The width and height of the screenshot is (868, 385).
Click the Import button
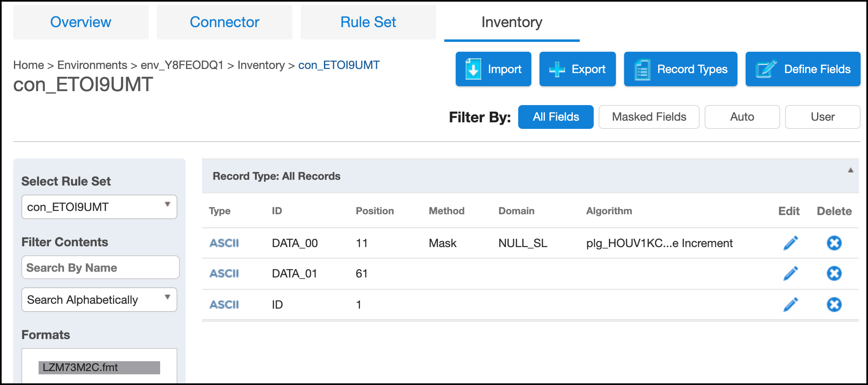493,69
